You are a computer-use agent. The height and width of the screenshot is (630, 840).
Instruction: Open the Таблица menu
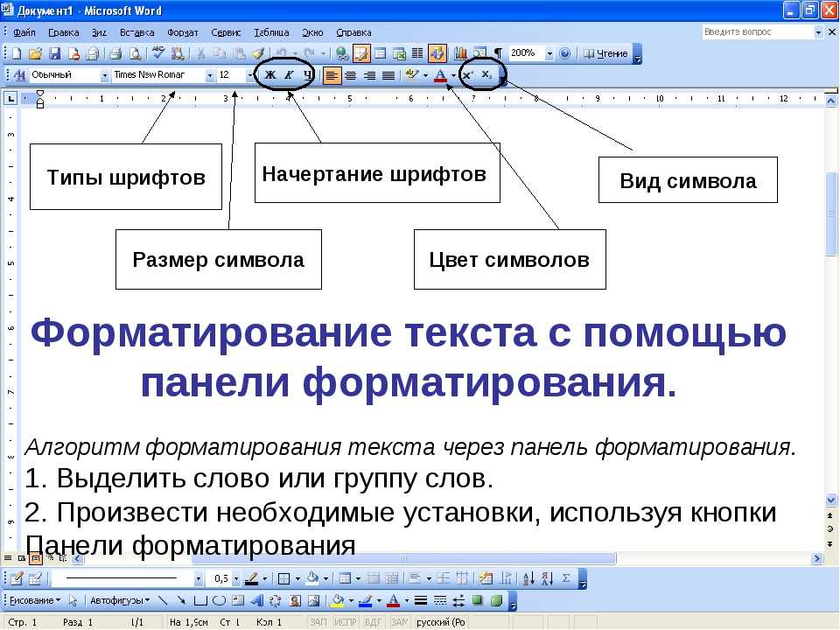[271, 32]
